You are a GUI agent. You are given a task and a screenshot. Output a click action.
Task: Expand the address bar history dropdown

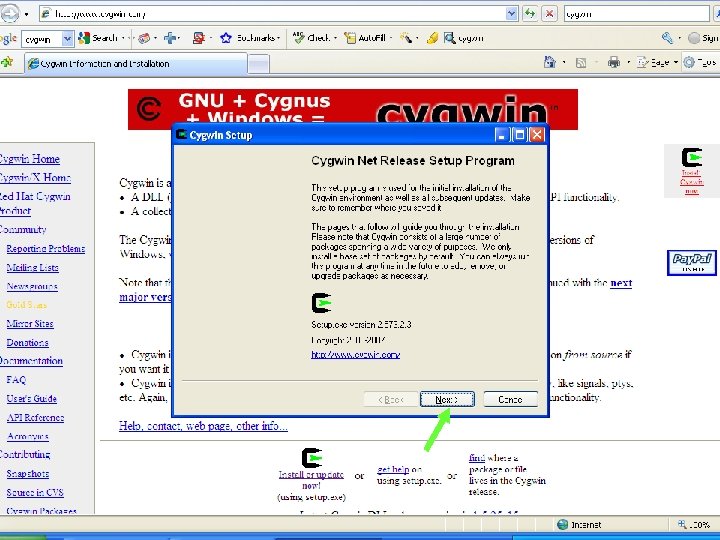click(512, 14)
